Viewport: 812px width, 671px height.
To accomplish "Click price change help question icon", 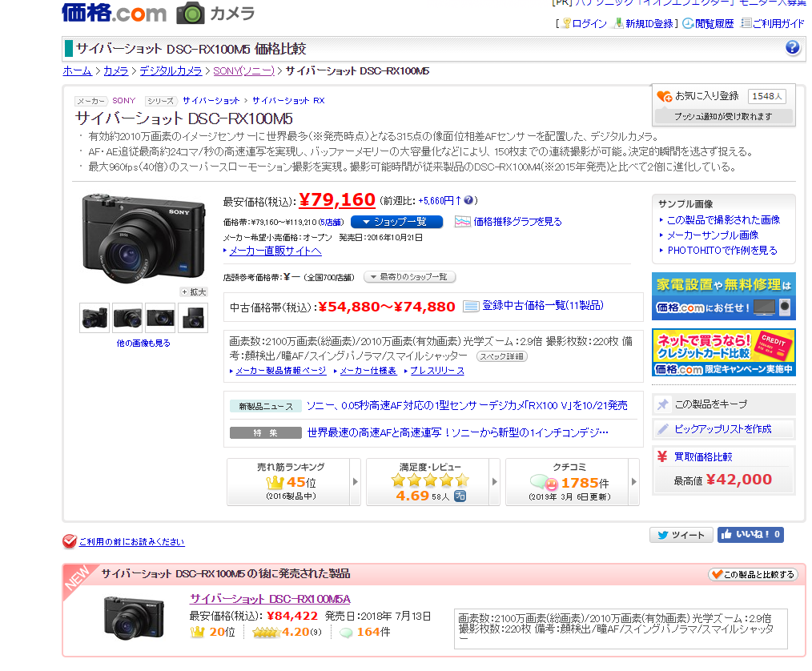I will (x=468, y=200).
